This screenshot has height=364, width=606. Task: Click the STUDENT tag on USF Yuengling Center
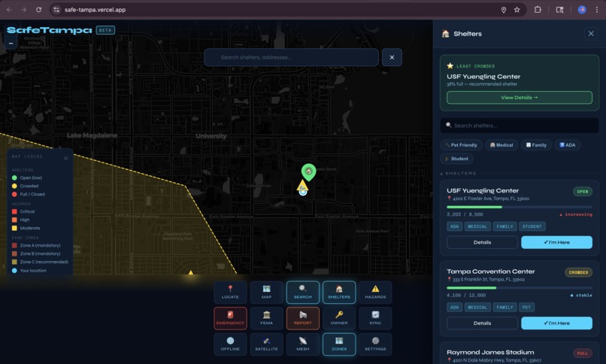[x=532, y=226]
